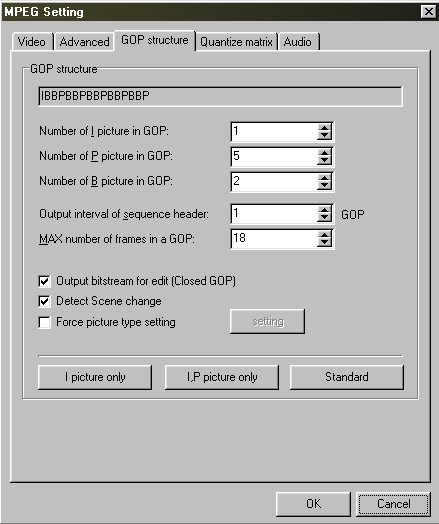Image resolution: width=439 pixels, height=524 pixels.
Task: Decrease MAX frames in a GOP with down arrow
Action: point(324,243)
